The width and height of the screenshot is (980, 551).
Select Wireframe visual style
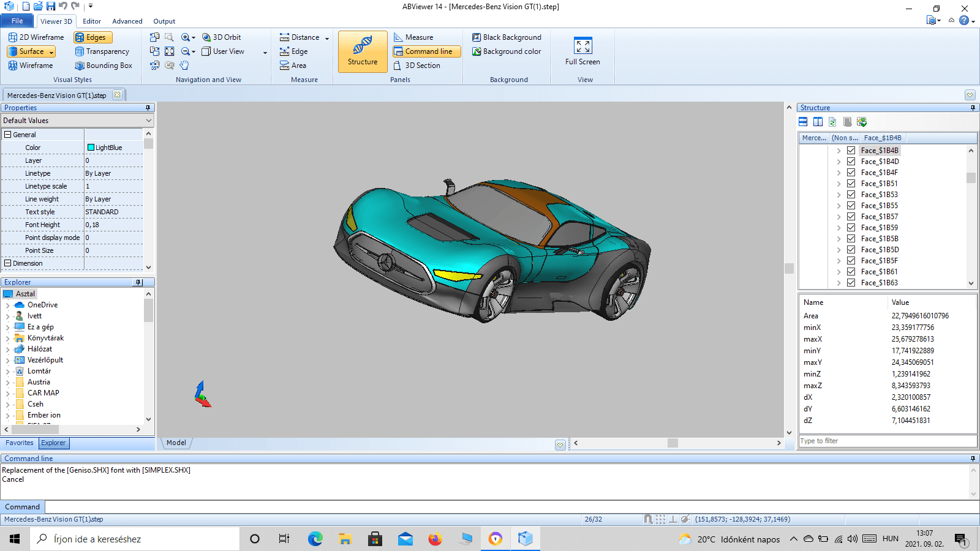click(31, 66)
